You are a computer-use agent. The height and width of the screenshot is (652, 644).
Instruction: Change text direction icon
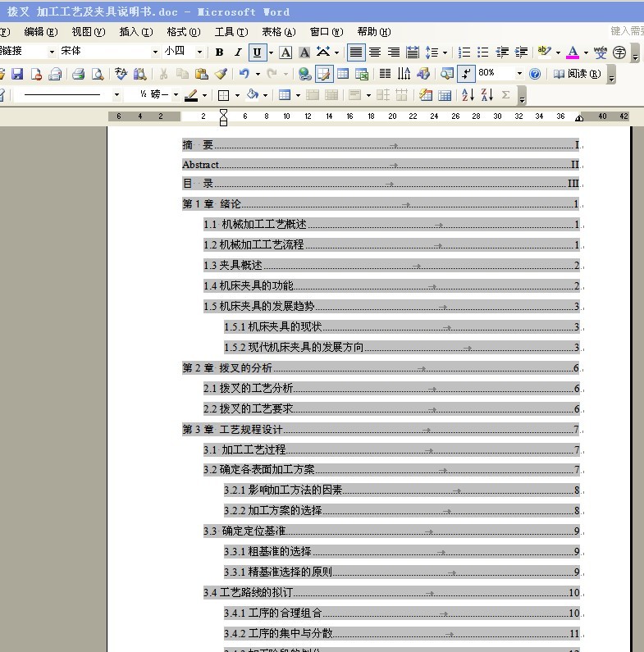pos(404,75)
